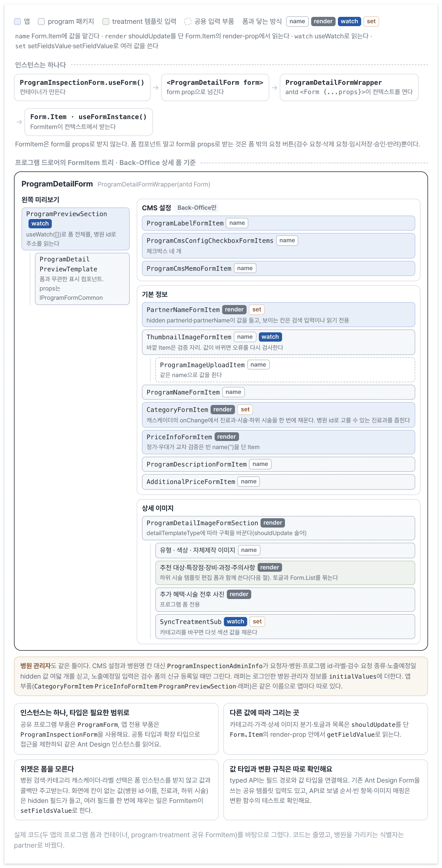This screenshot has width=442, height=868.
Task: Click the render badge in the top legend
Action: pos(323,21)
